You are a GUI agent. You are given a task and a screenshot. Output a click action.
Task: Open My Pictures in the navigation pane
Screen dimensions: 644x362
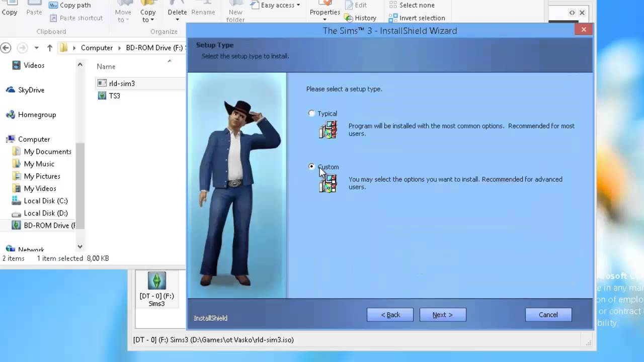42,176
